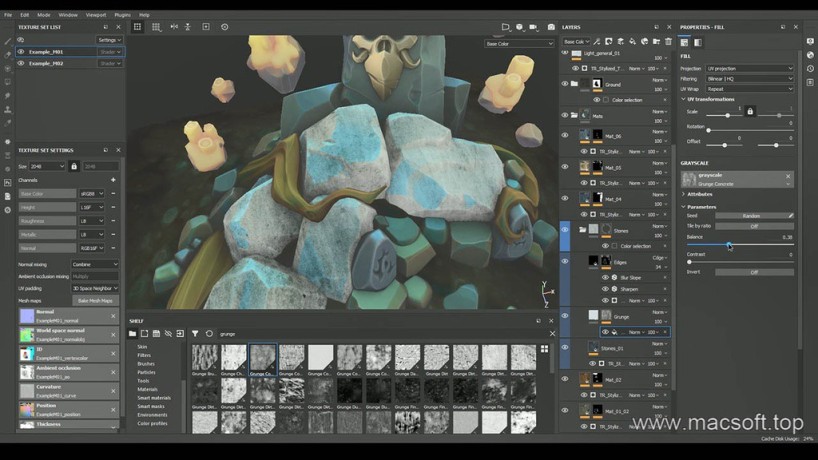The height and width of the screenshot is (460, 818).
Task: Expand the Attributes section
Action: (700, 194)
